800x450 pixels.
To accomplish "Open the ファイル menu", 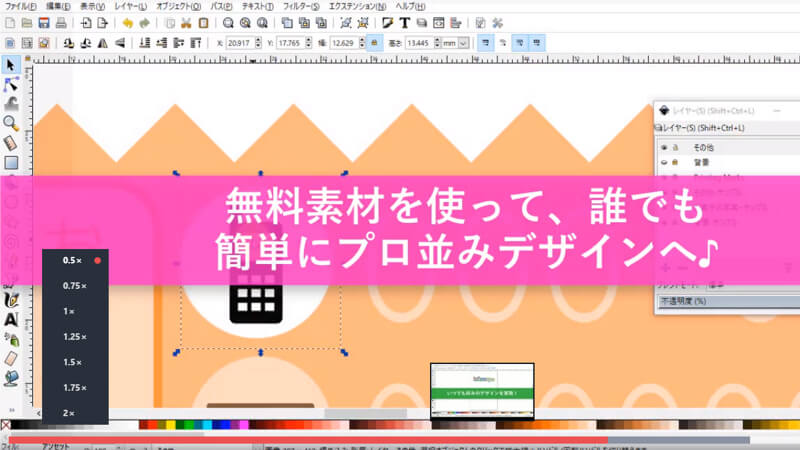I will [20, 6].
